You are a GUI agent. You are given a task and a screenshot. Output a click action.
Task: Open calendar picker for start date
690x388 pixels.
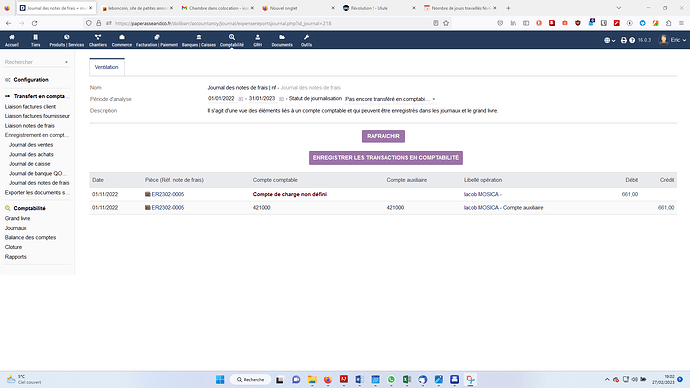(x=240, y=99)
